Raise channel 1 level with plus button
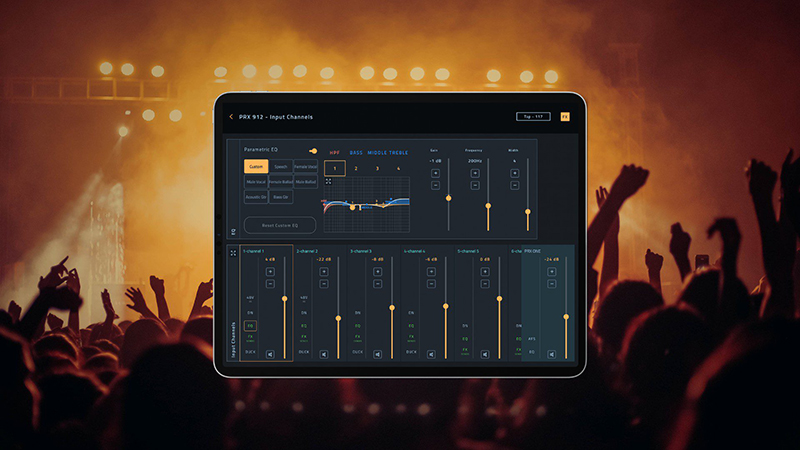800x450 pixels. [270, 272]
